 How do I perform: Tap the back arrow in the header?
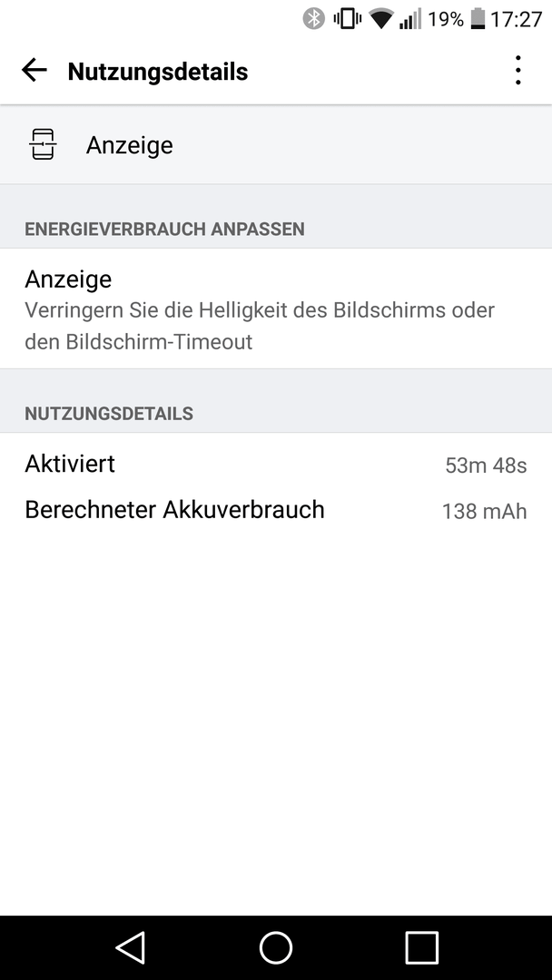point(34,71)
